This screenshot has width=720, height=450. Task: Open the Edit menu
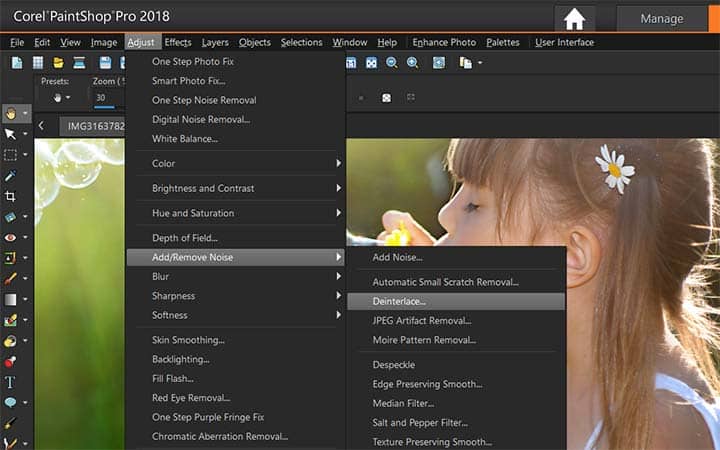(x=42, y=42)
